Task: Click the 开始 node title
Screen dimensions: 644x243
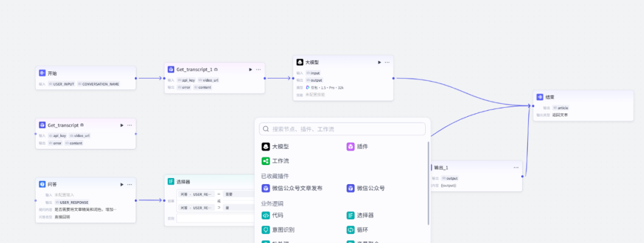Action: (52, 73)
